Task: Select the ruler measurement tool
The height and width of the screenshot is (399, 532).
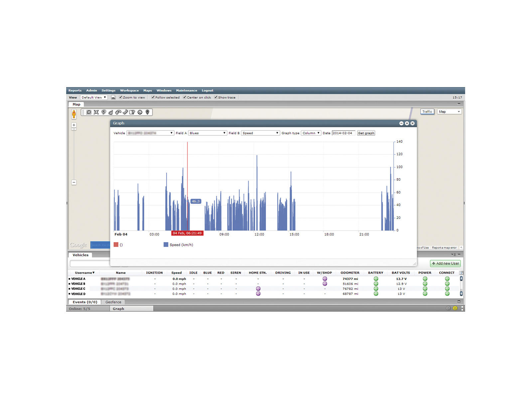Action: 125,112
